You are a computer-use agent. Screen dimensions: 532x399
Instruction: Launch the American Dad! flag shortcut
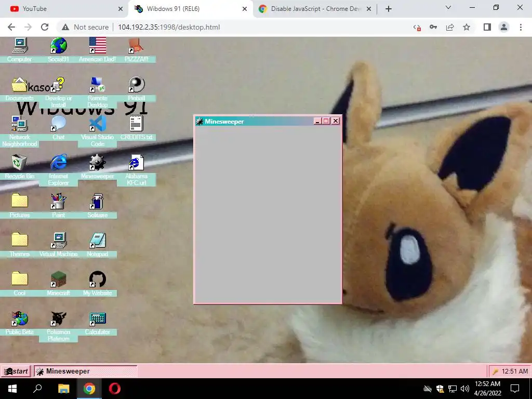pyautogui.click(x=97, y=46)
